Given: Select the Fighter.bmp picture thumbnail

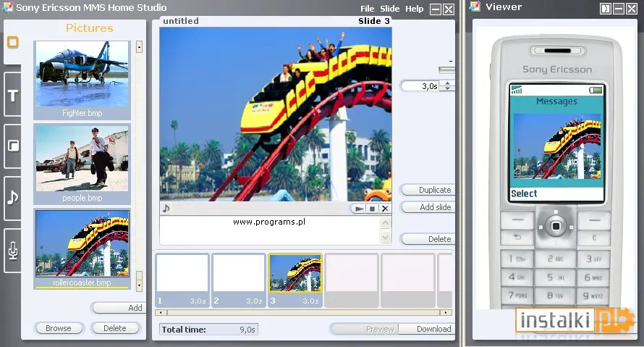Looking at the screenshot, I should pyautogui.click(x=82, y=80).
